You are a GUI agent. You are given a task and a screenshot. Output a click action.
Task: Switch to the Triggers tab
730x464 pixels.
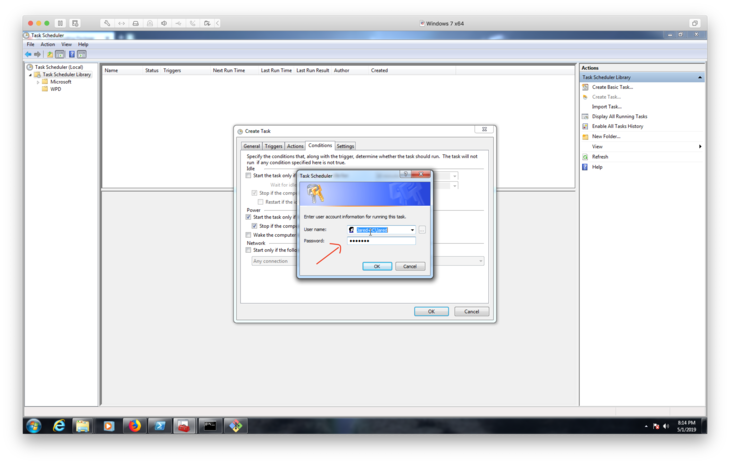click(273, 146)
